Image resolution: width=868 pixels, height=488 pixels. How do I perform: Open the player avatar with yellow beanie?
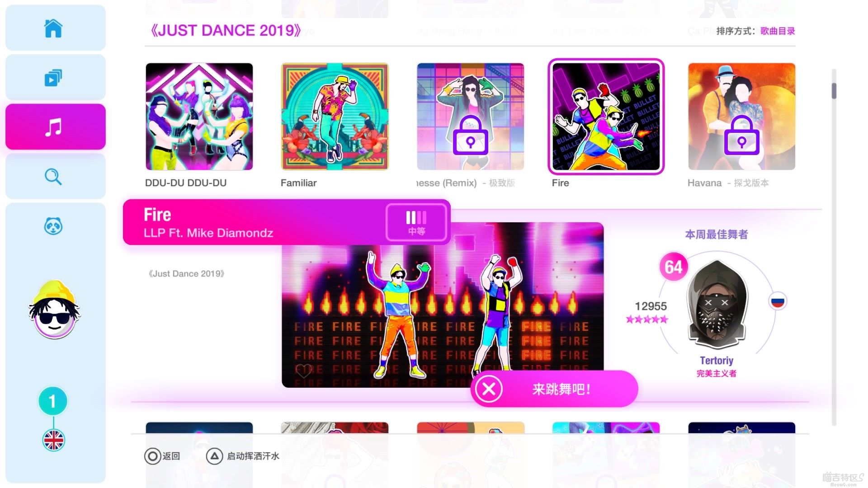(55, 310)
